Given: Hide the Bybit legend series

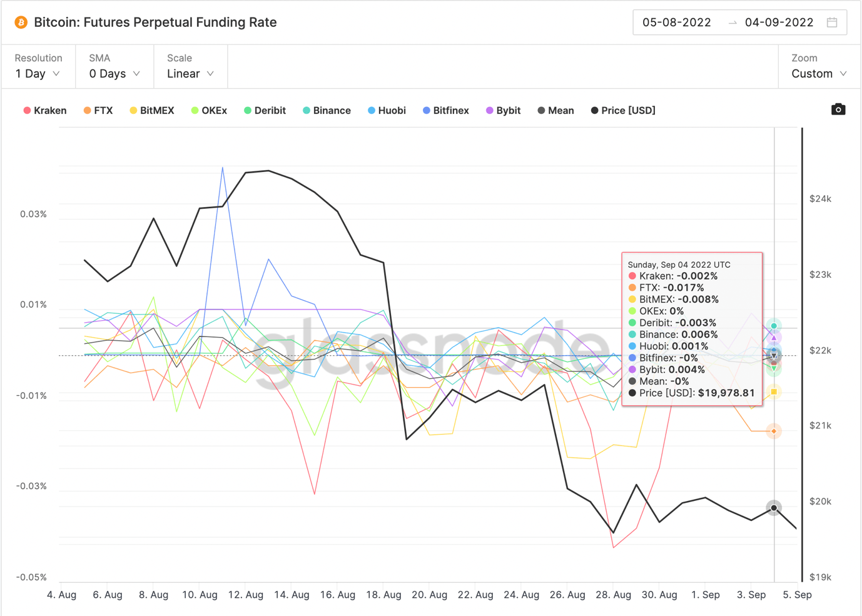Looking at the screenshot, I should (503, 111).
